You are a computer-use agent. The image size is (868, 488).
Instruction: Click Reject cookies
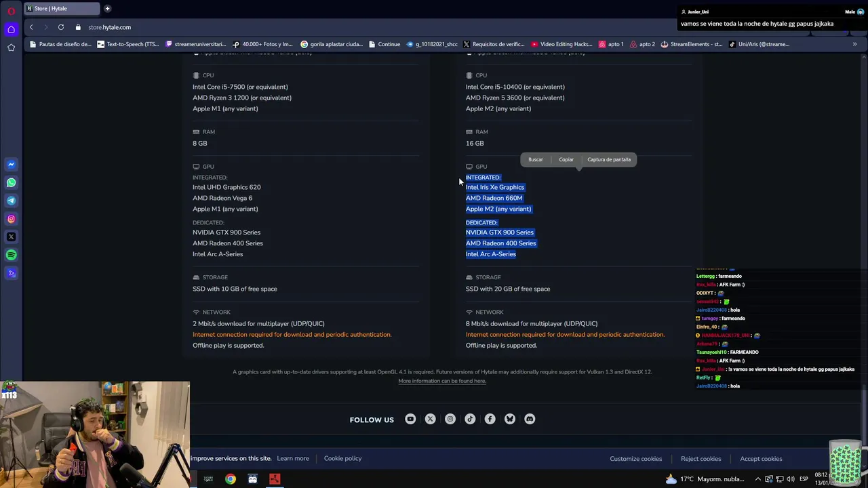point(701,459)
